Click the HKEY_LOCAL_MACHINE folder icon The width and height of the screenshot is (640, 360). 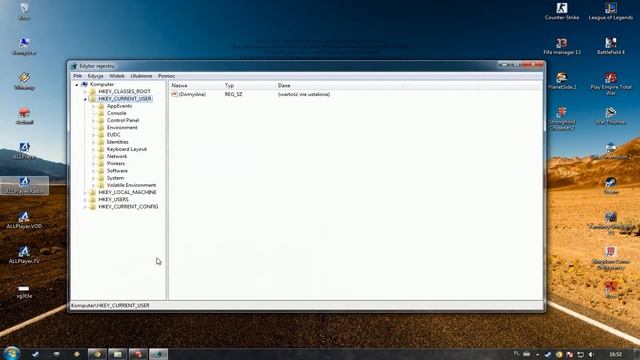(93, 192)
